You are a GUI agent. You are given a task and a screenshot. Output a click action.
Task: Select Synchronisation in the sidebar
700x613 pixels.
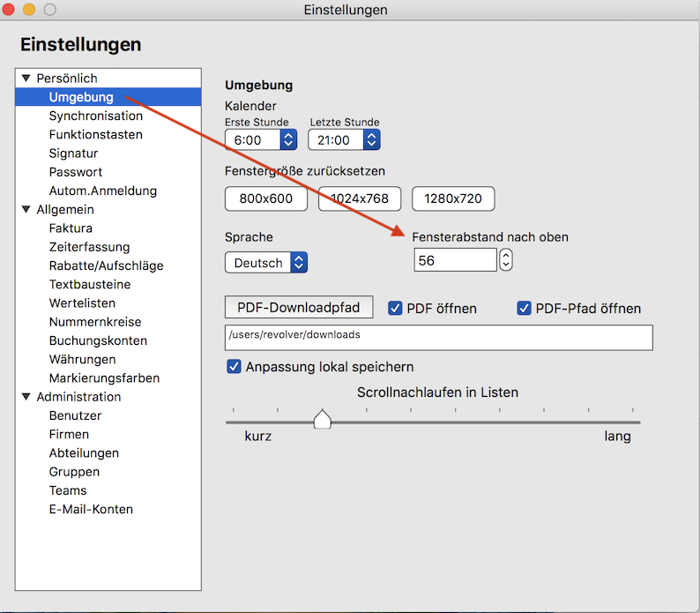95,116
